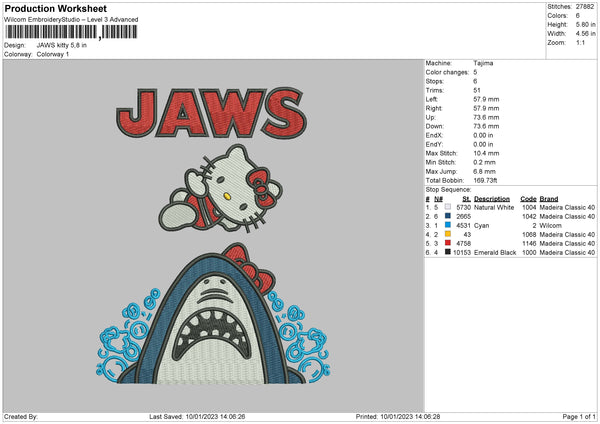This screenshot has width=600, height=424.
Task: Click the "Production Worksheet" heading
Action: tap(56, 8)
